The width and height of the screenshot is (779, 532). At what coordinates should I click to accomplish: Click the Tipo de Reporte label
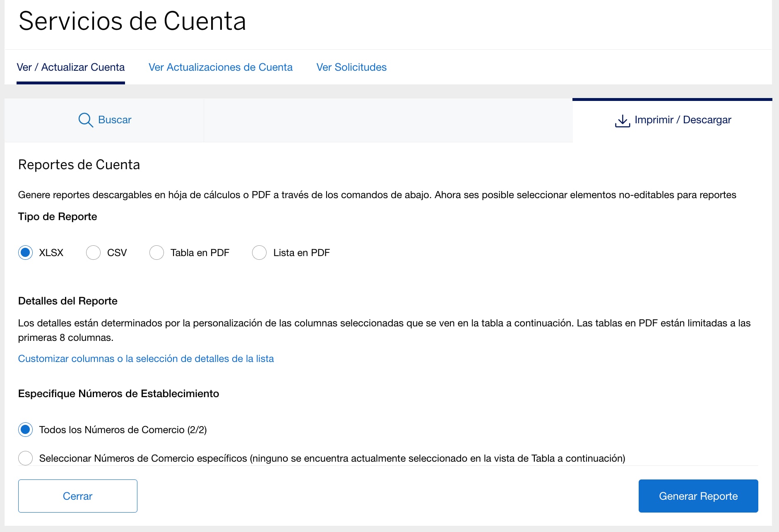click(x=57, y=216)
